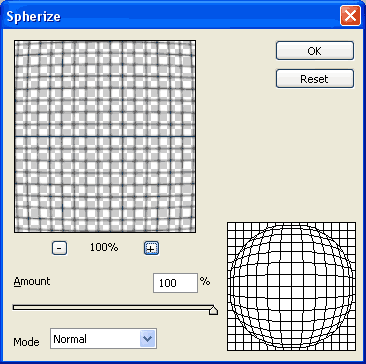Click the 100% zoom level readout
Image resolution: width=366 pixels, height=364 pixels.
pyautogui.click(x=104, y=247)
